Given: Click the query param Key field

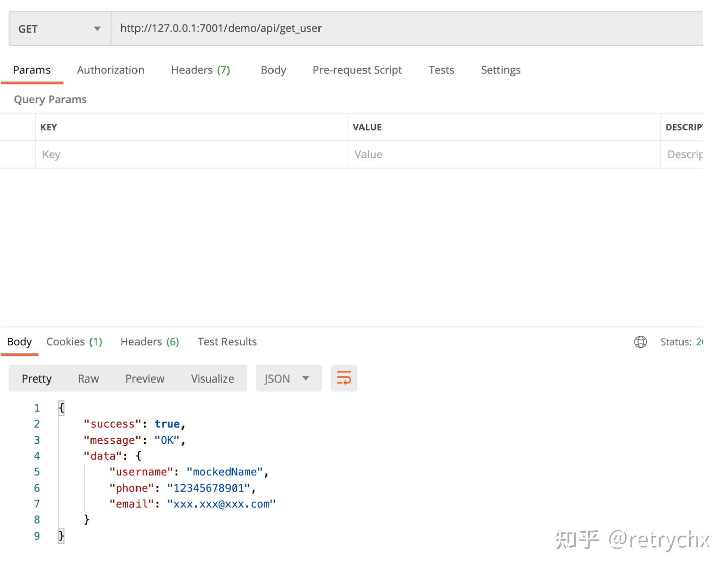Looking at the screenshot, I should click(x=191, y=154).
